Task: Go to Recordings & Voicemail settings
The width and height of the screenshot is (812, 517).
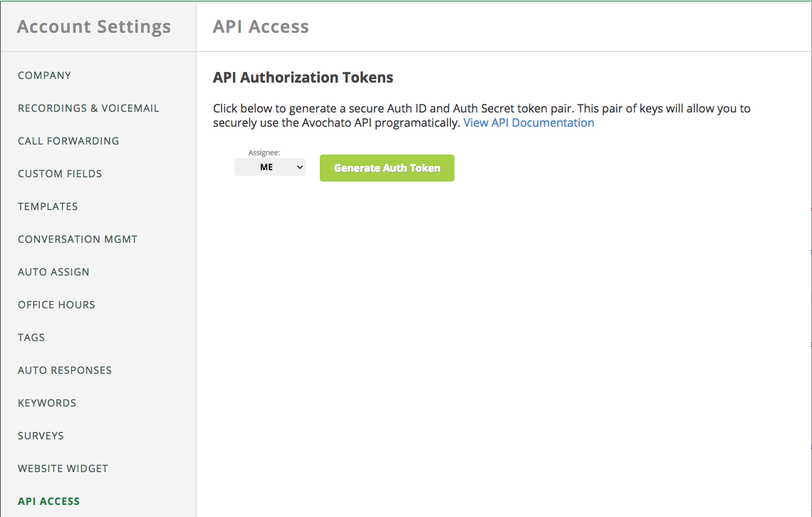Action: coord(88,108)
